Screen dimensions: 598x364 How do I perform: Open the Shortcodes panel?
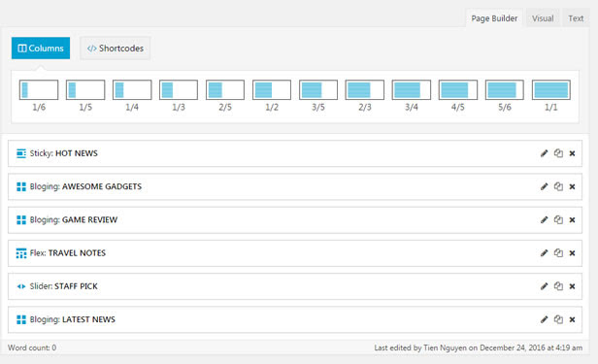click(116, 48)
